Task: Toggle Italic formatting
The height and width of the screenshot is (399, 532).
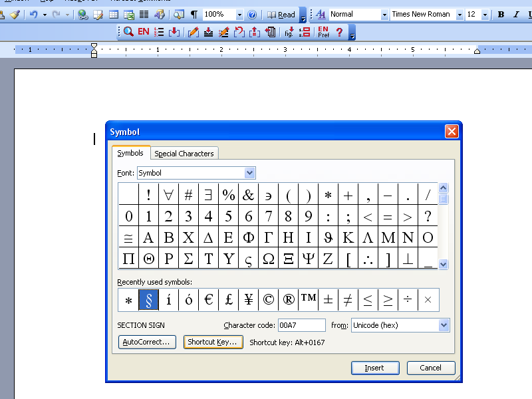Action: pos(516,15)
